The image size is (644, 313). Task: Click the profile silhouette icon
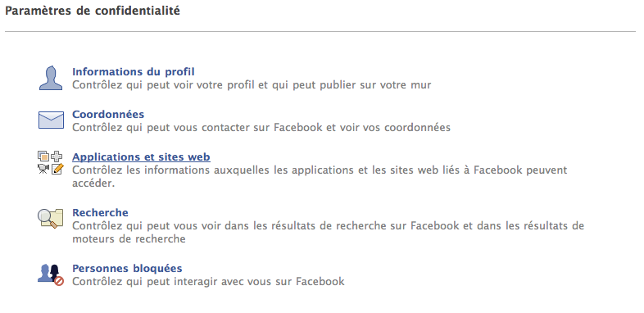pyautogui.click(x=51, y=78)
